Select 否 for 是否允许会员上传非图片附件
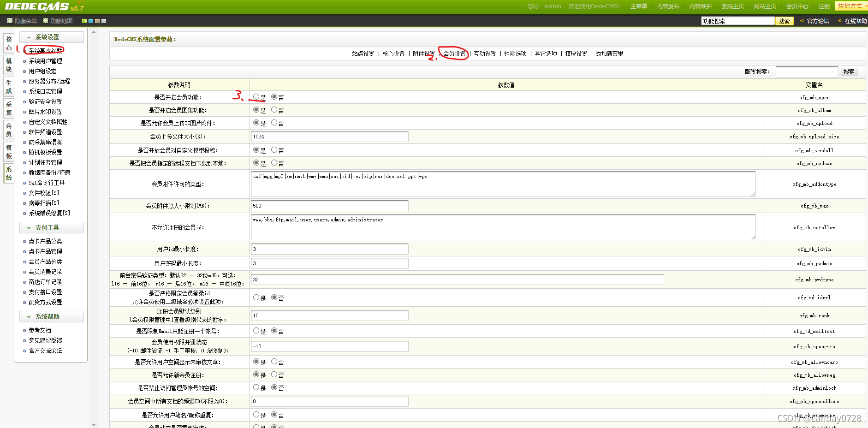The height and width of the screenshot is (428, 868). pos(274,123)
